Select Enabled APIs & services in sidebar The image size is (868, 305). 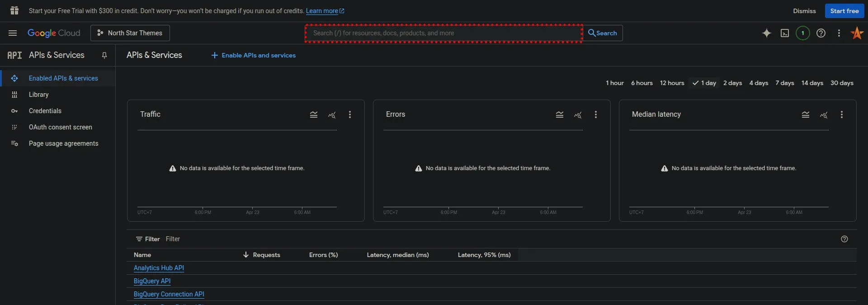click(58, 78)
